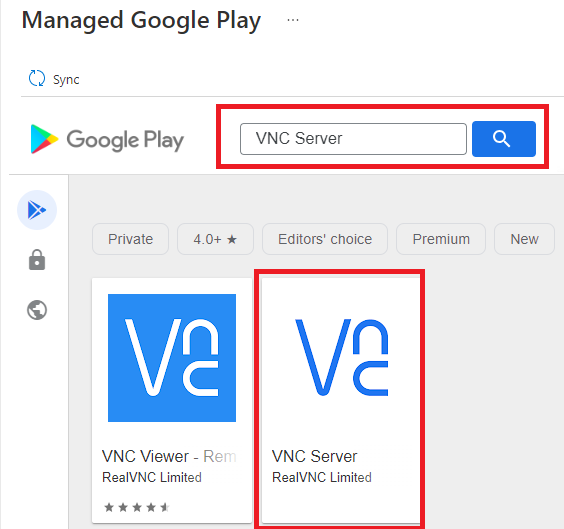Image resolution: width=564 pixels, height=529 pixels.
Task: Open the private apps lock icon
Action: pos(37,260)
